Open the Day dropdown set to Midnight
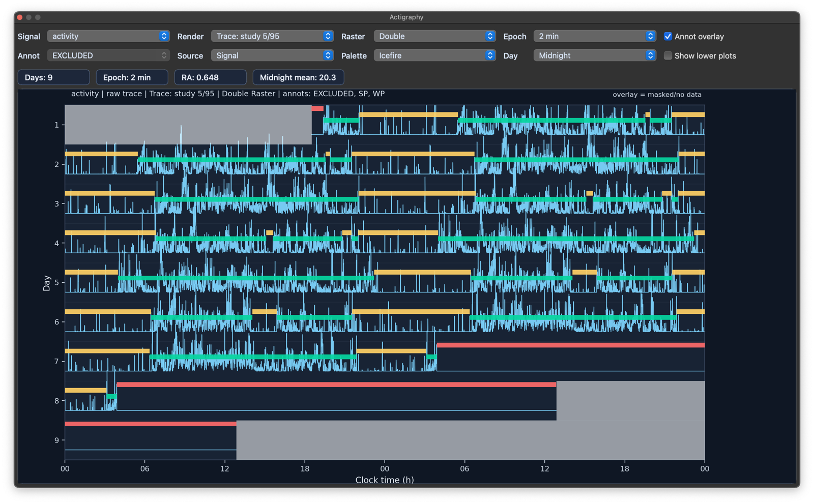814x504 pixels. click(594, 55)
